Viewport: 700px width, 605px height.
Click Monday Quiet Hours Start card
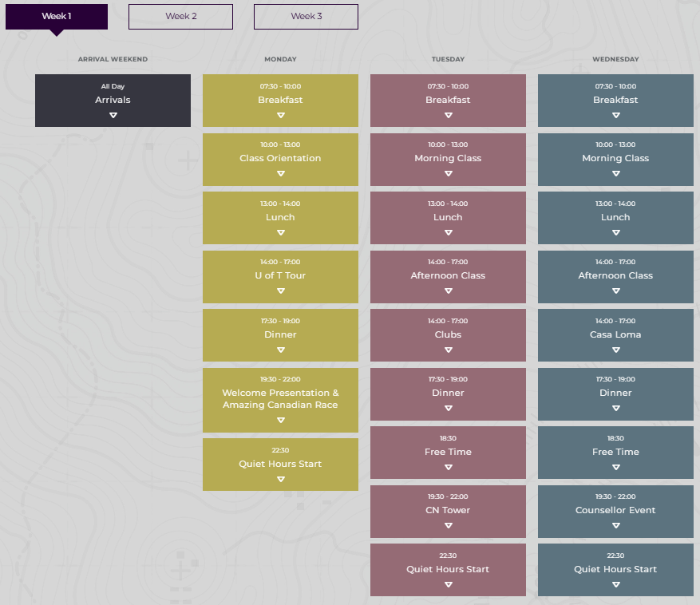pos(280,464)
